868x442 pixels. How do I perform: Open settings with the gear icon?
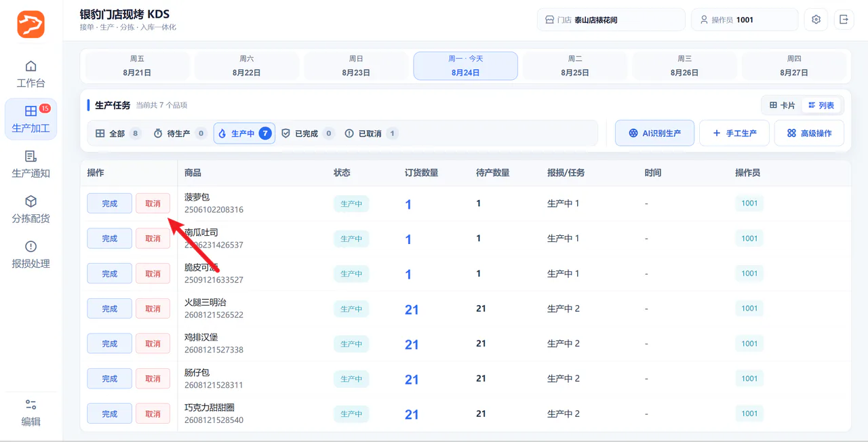click(x=816, y=20)
